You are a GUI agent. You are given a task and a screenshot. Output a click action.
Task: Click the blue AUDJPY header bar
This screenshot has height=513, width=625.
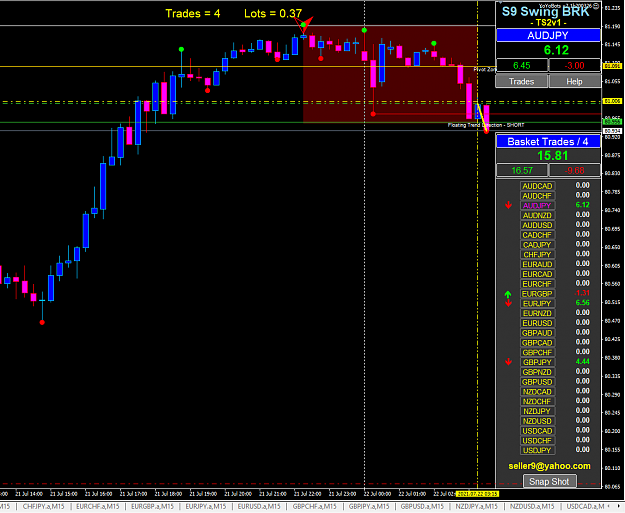coord(548,35)
